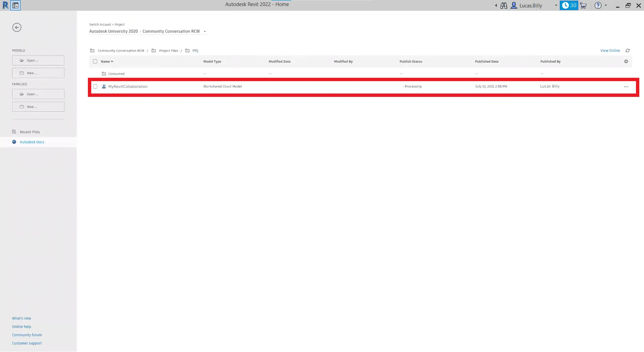This screenshot has width=644, height=352.
Task: Open the What's new link
Action: pyautogui.click(x=21, y=318)
